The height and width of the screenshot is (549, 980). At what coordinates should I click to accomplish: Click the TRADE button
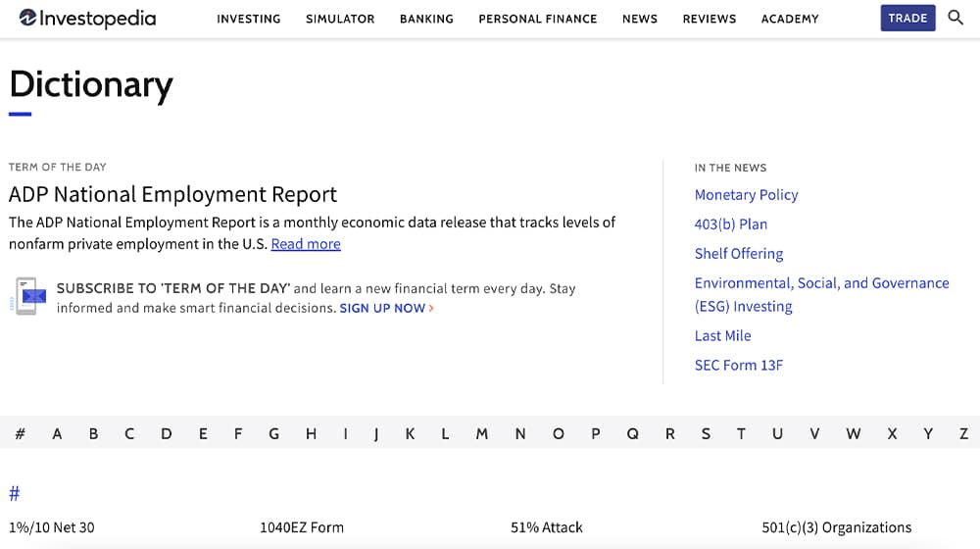(907, 18)
